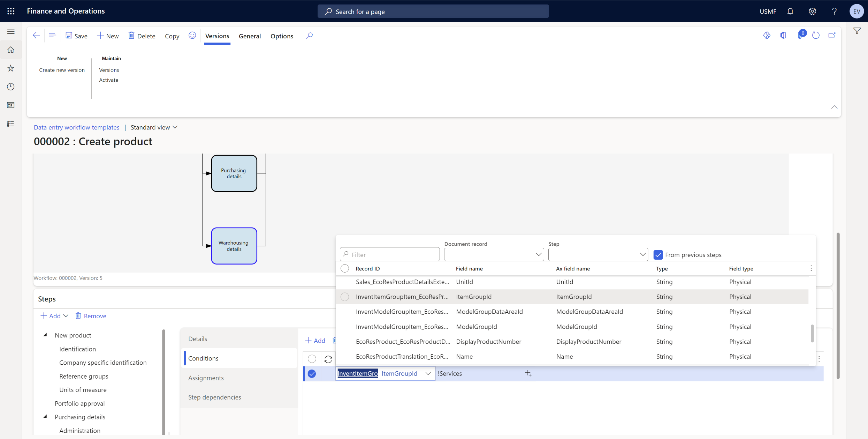Image resolution: width=868 pixels, height=439 pixels.
Task: Open the filter pane funnel icon
Action: click(857, 31)
